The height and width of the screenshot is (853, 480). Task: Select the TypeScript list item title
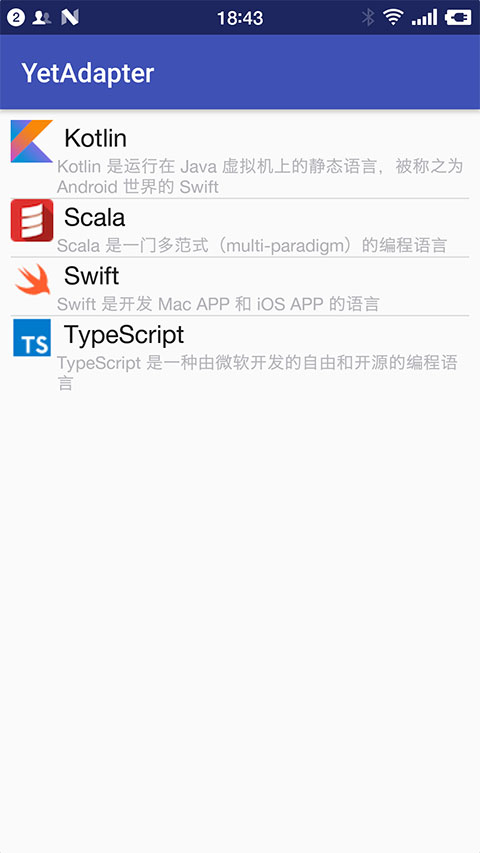[124, 335]
